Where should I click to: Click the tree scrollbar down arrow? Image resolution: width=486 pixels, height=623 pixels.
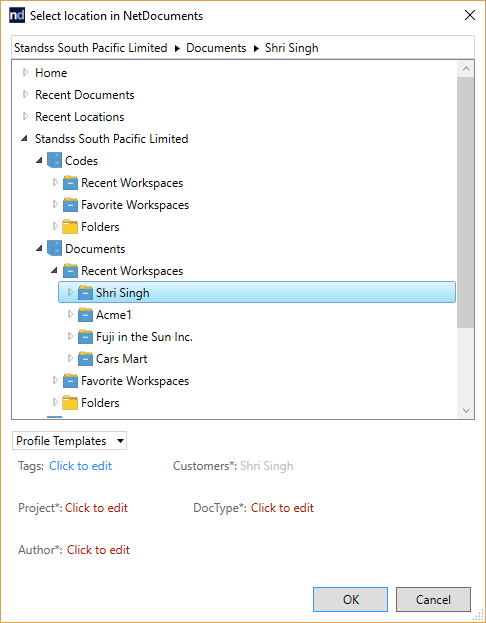pyautogui.click(x=466, y=410)
